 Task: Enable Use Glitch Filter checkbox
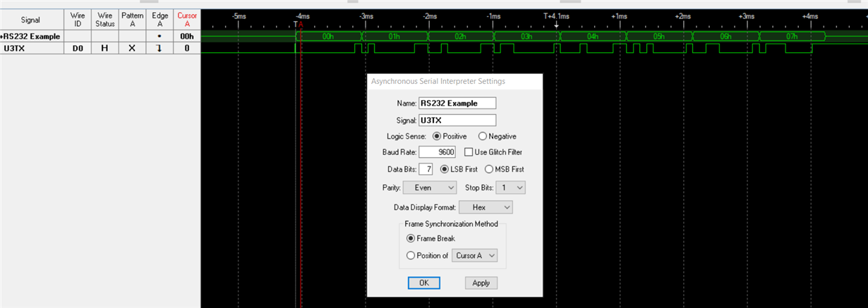click(x=469, y=152)
